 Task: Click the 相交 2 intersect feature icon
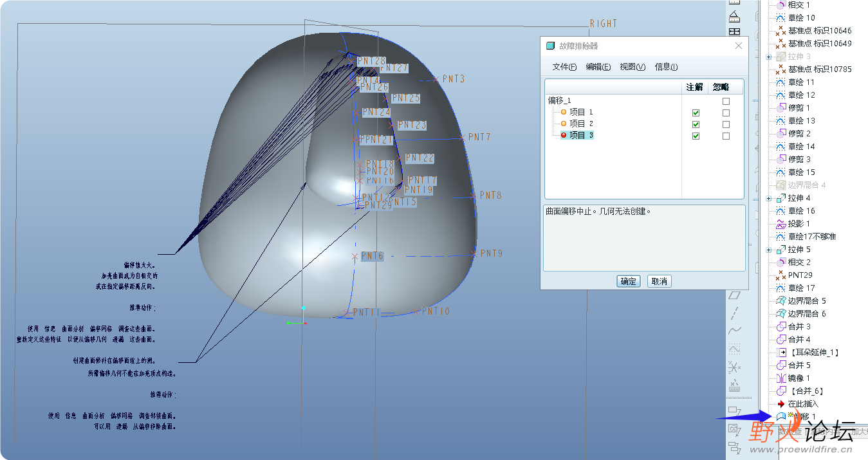click(x=780, y=262)
